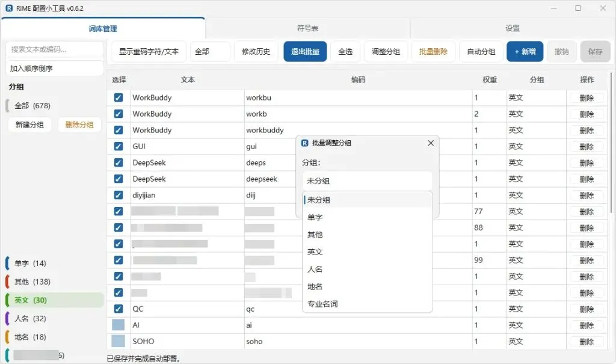Check the AI row checkbox
The width and height of the screenshot is (616, 364).
(119, 325)
